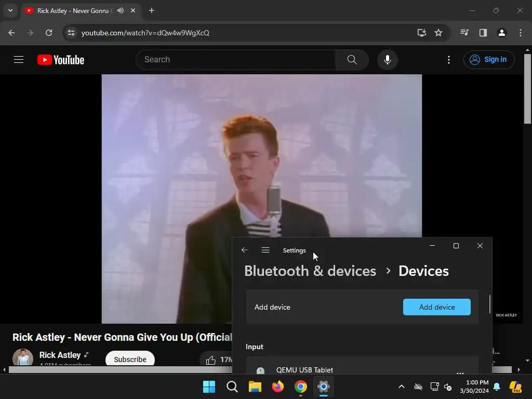Submit search with YouTube magnifier button
This screenshot has height=399, width=532.
tap(352, 60)
